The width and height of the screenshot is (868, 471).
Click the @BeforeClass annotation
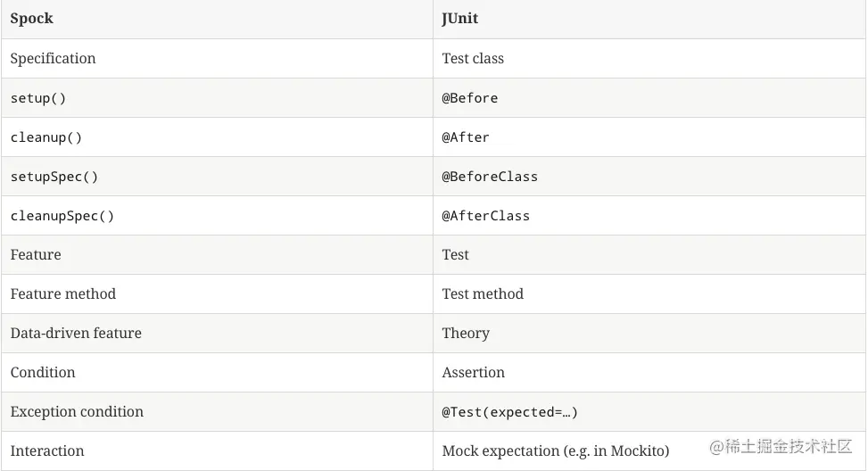tap(490, 177)
